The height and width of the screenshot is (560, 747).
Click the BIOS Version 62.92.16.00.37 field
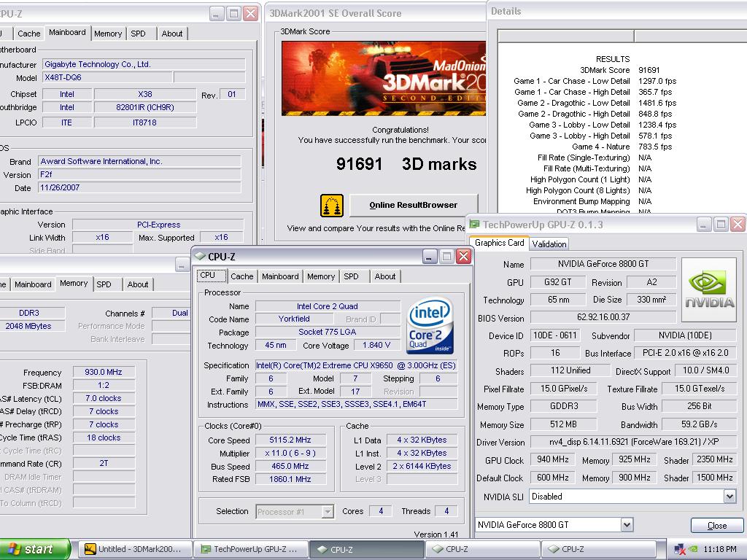tap(603, 317)
